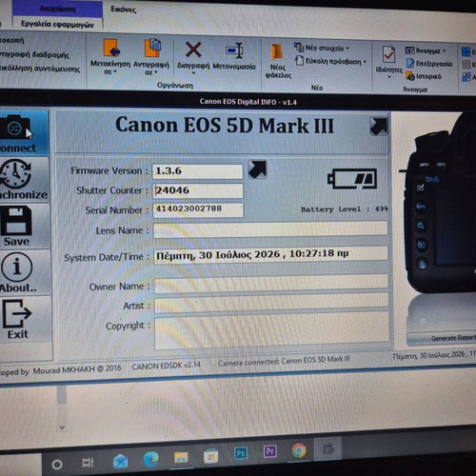The image size is (476, 476).
Task: Click the Battery Level 49% text
Action: pyautogui.click(x=345, y=209)
